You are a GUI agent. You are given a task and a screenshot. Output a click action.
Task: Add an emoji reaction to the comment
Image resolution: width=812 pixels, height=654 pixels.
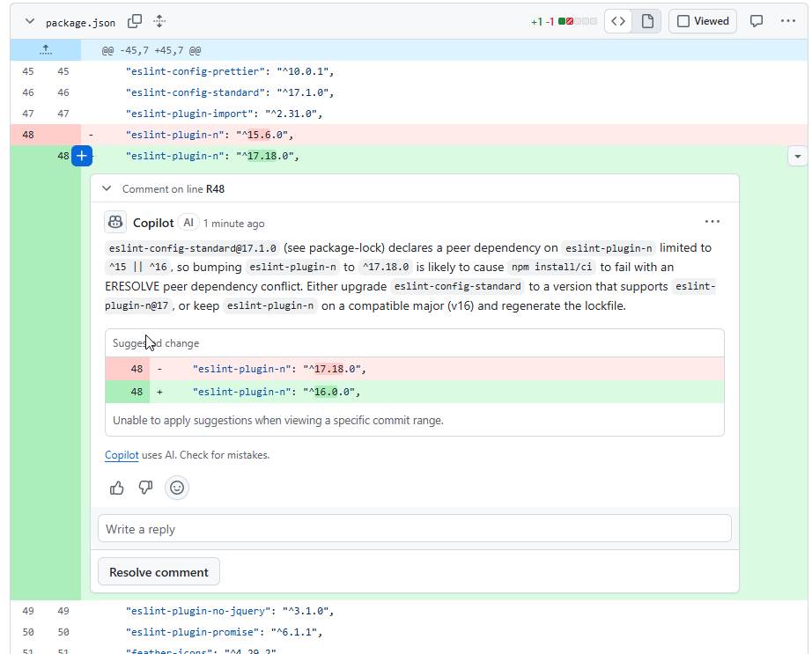177,488
